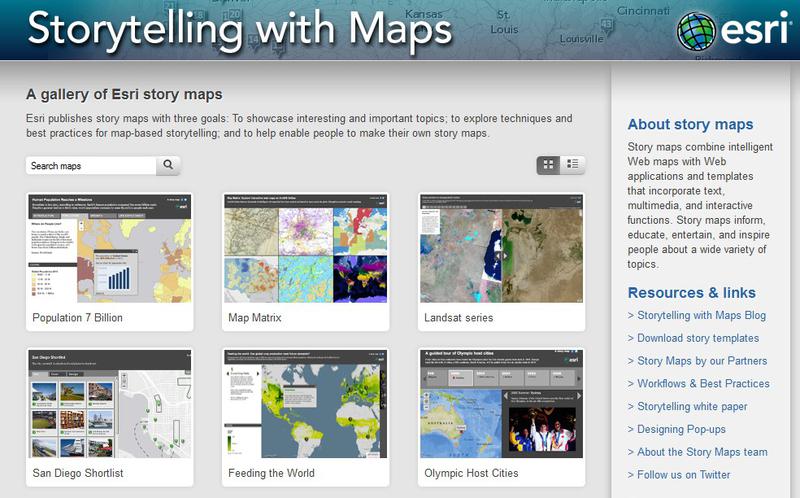800x498 pixels.
Task: Click the San Diego Shortlist title
Action: (x=78, y=474)
